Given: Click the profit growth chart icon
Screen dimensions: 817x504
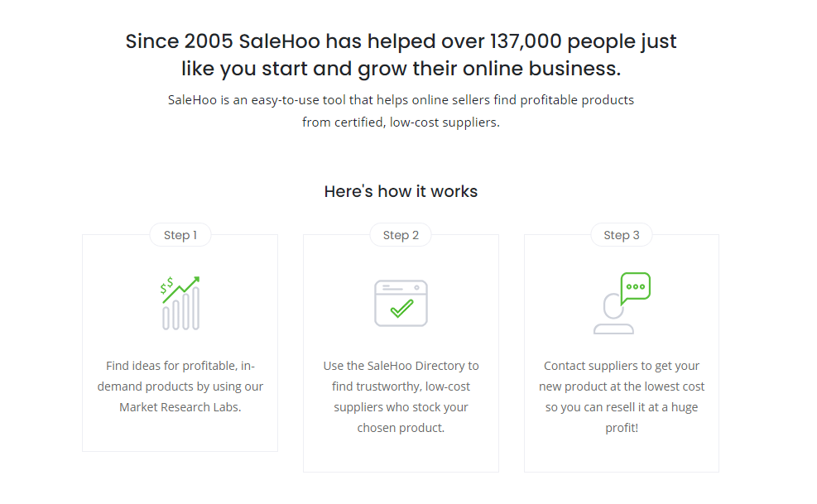Looking at the screenshot, I should coord(180,303).
